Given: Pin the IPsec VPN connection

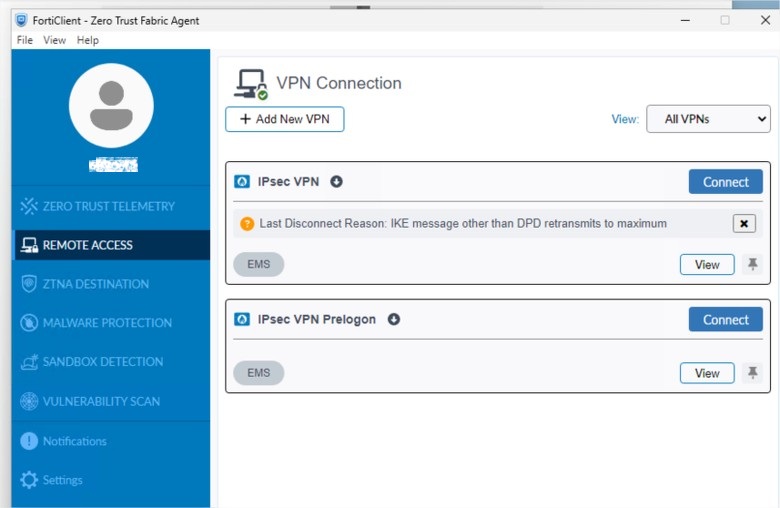Looking at the screenshot, I should [x=753, y=264].
